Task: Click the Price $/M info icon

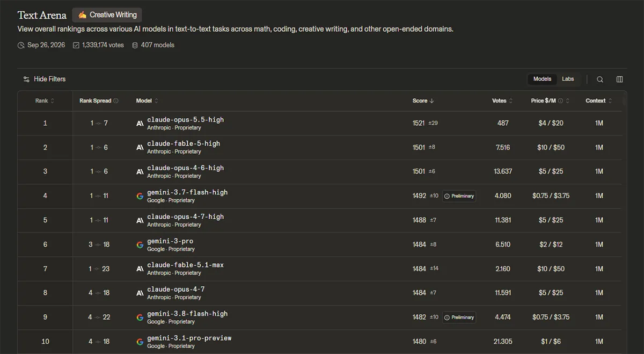Action: click(560, 101)
